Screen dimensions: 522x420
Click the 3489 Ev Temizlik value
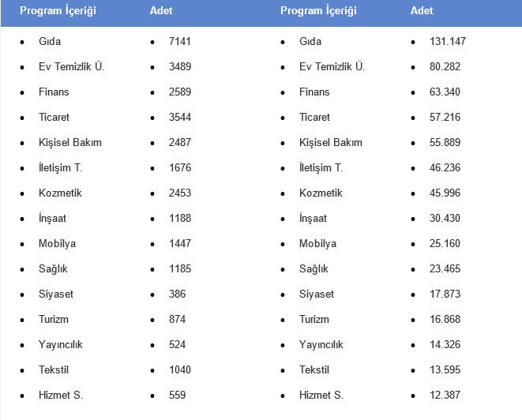[x=180, y=66]
